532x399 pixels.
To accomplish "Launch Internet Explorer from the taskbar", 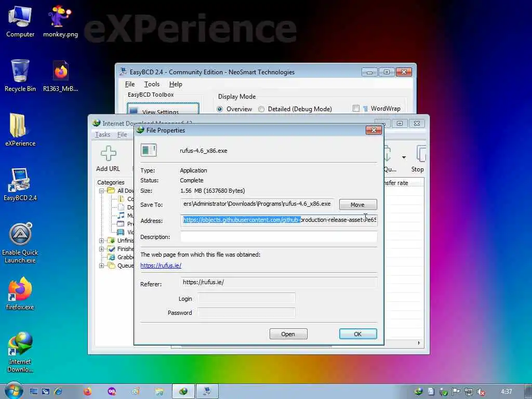I will click(x=58, y=392).
